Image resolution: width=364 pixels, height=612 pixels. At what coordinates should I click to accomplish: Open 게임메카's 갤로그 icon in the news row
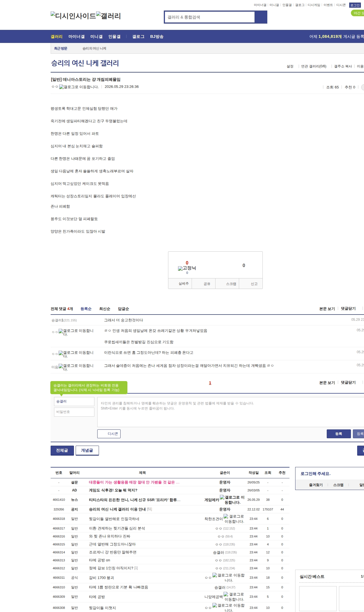[232, 500]
